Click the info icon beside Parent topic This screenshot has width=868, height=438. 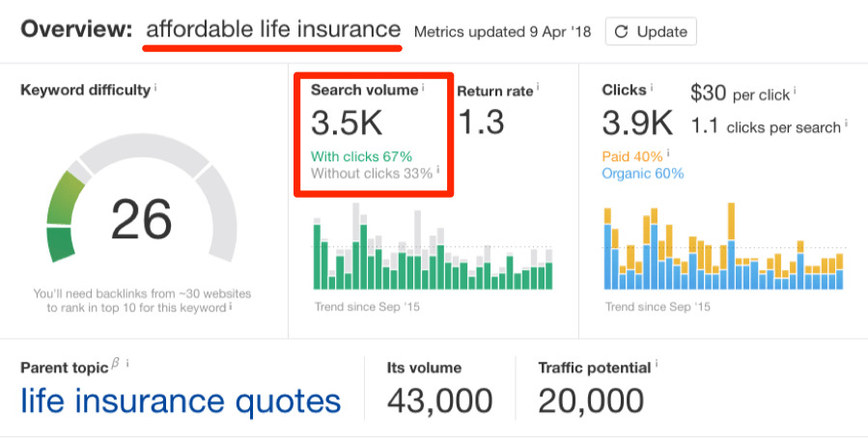(126, 365)
